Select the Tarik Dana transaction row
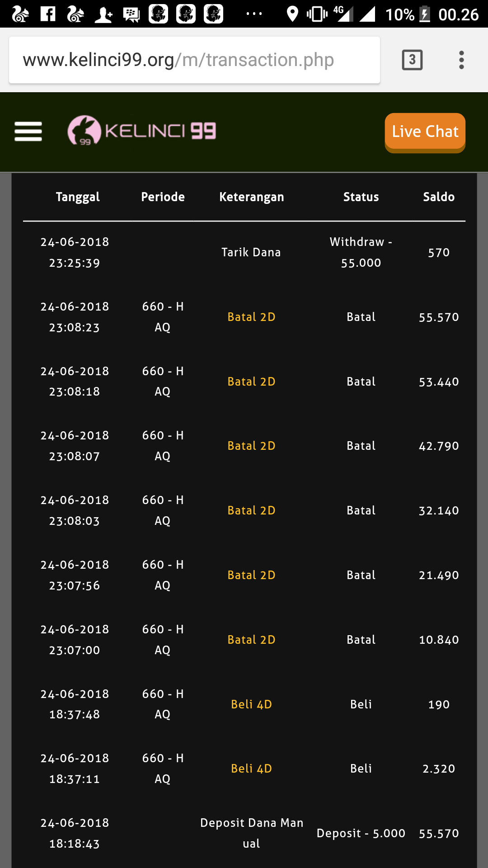The image size is (488, 868). tap(251, 252)
